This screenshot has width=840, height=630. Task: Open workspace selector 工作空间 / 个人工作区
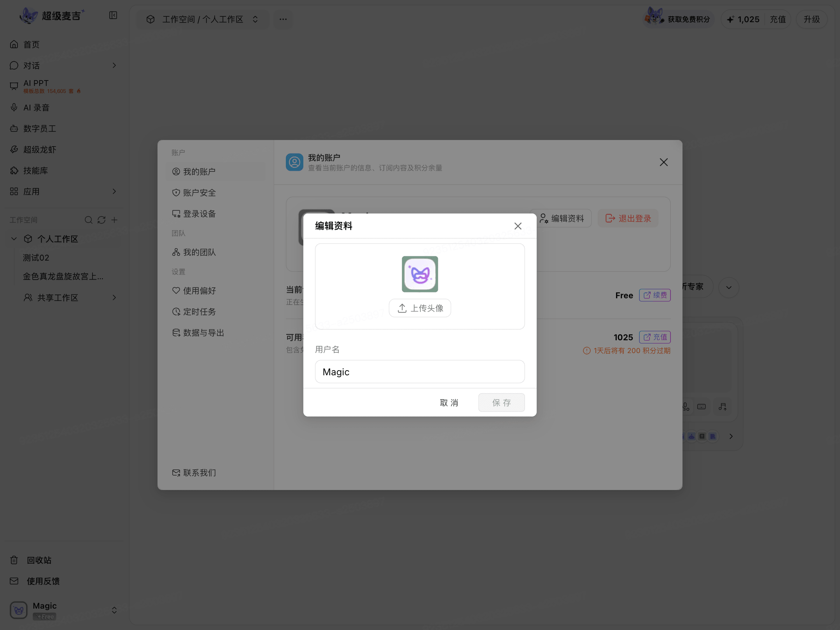(202, 19)
